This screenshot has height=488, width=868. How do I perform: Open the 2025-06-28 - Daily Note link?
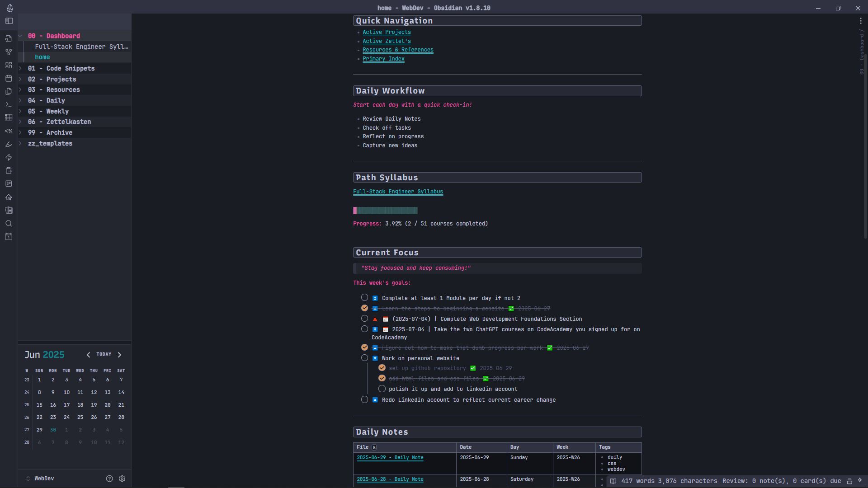(390, 479)
